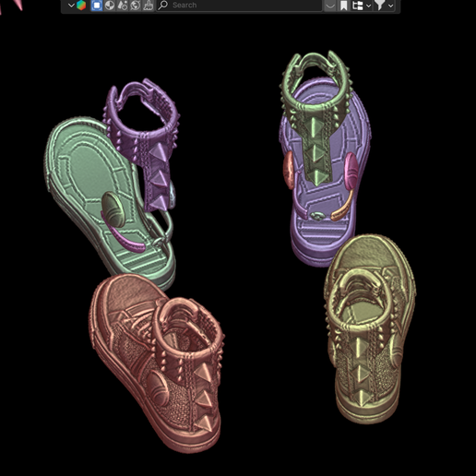Click the paintbrush icon left of search
Viewport: 476px width, 476px height.
tap(149, 6)
